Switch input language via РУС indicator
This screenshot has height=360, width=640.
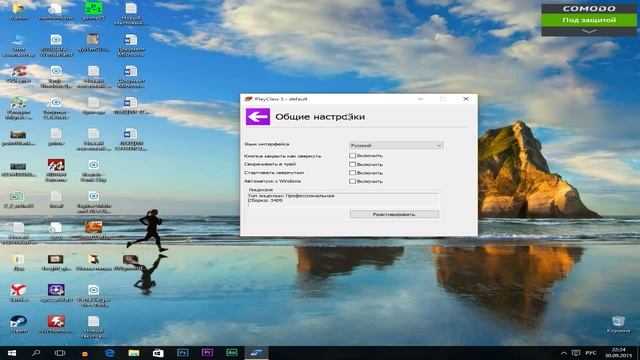pyautogui.click(x=591, y=353)
